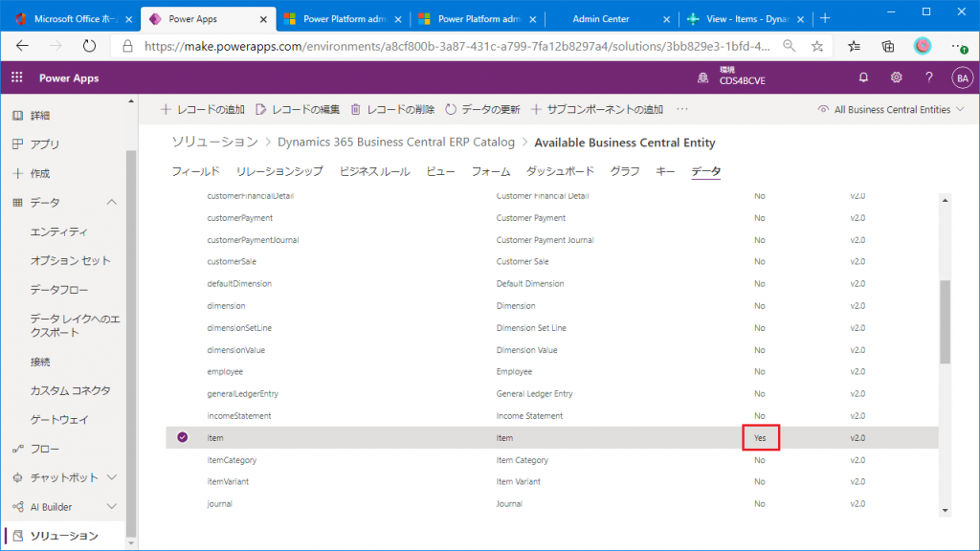The width and height of the screenshot is (980, 551).
Task: Reload the page with the refresh button
Action: click(89, 46)
